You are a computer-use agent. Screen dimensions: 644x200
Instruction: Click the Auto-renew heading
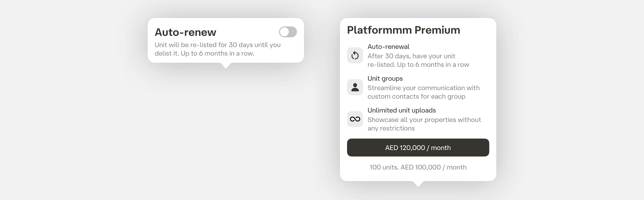185,32
